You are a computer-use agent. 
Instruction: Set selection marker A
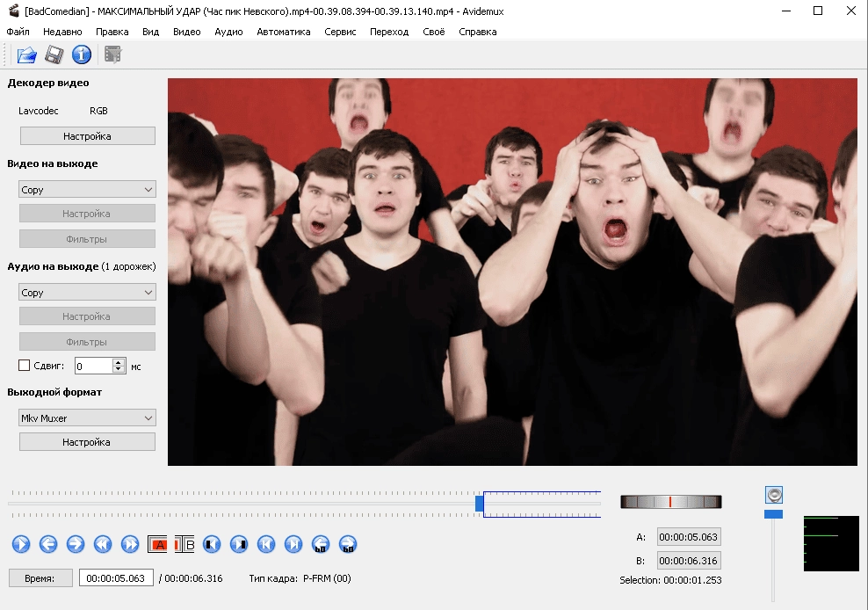pos(157,544)
